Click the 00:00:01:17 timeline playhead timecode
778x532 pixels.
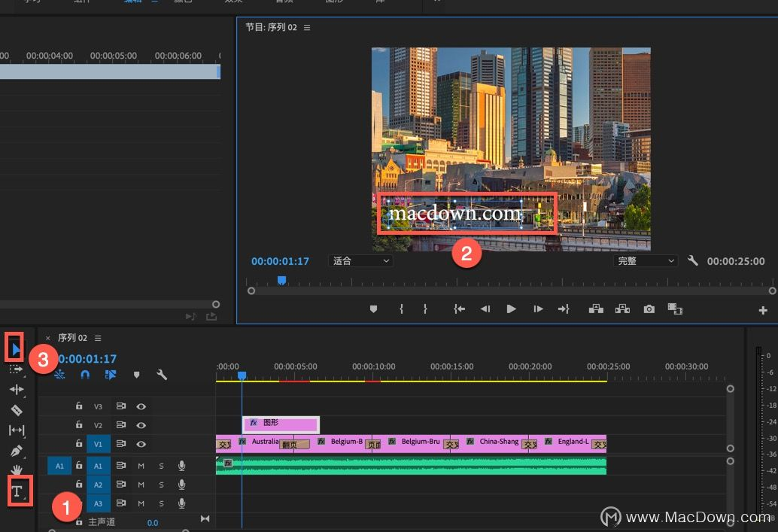tap(87, 359)
